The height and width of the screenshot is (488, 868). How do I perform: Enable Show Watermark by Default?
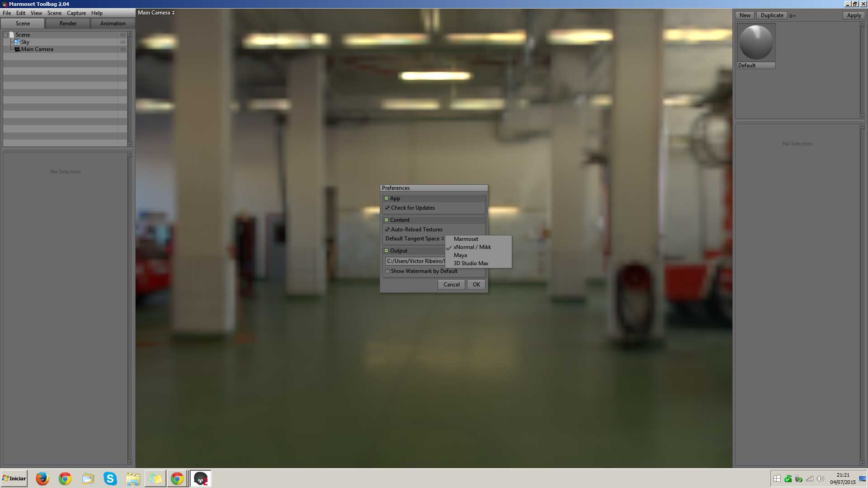[x=387, y=271]
